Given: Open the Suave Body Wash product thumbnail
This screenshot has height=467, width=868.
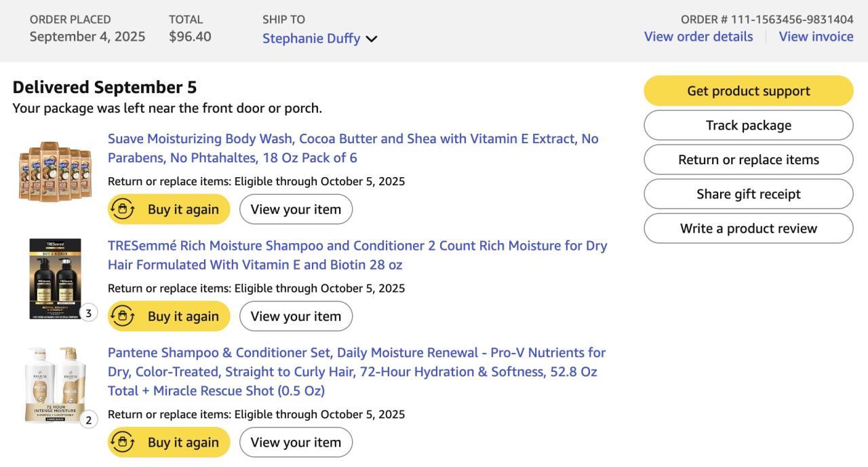Looking at the screenshot, I should coord(55,171).
